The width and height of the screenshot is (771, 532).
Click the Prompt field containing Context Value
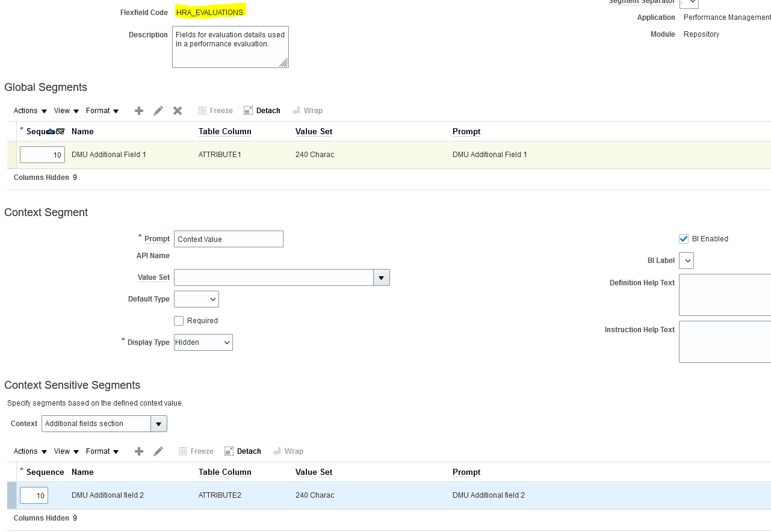[x=228, y=238]
